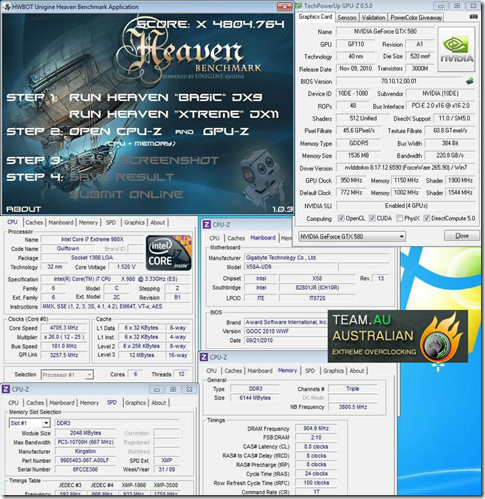Toggle the CUDA checkbox in GPU-Z
The height and width of the screenshot is (499, 485).
point(372,218)
